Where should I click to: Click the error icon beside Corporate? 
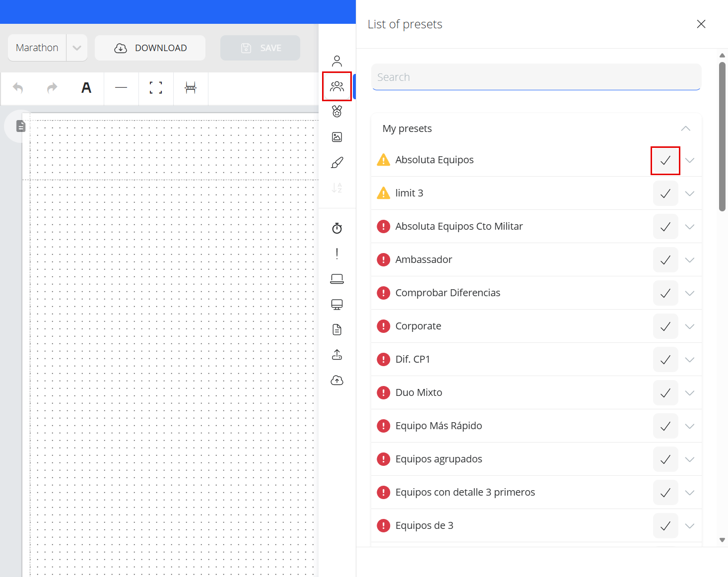pos(384,326)
